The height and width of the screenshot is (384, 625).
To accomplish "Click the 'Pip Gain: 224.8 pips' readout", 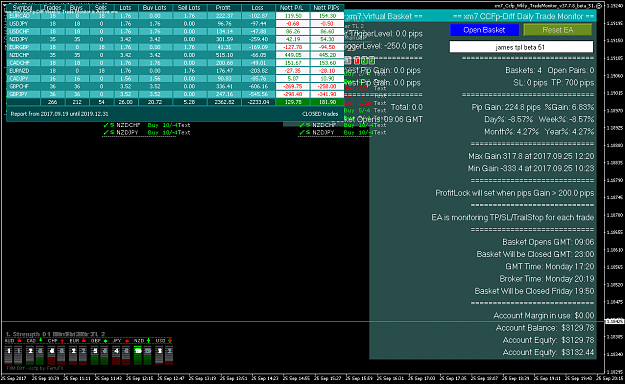I will (506, 107).
